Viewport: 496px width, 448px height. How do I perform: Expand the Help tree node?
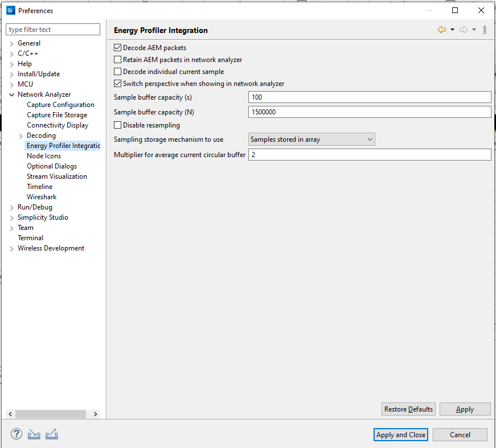pos(12,64)
